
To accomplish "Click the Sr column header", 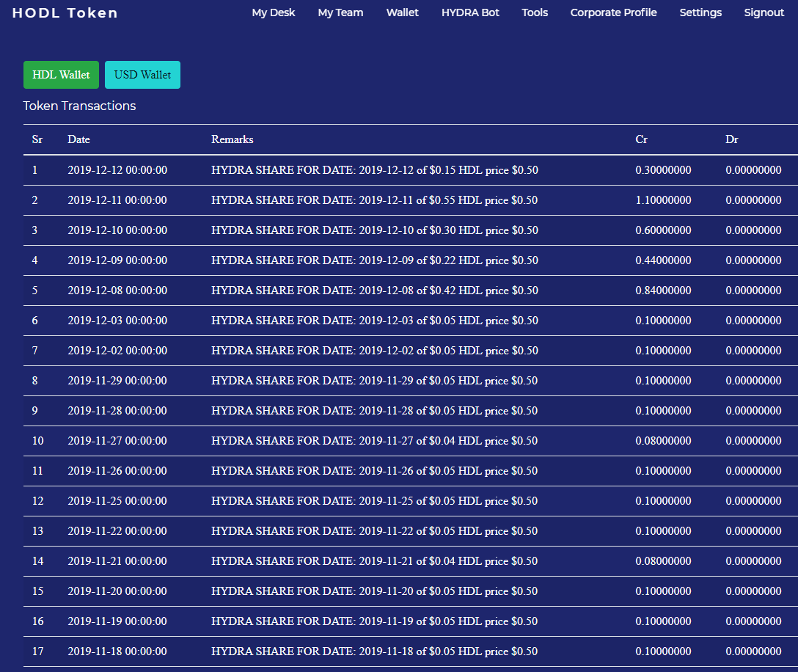I will [37, 139].
